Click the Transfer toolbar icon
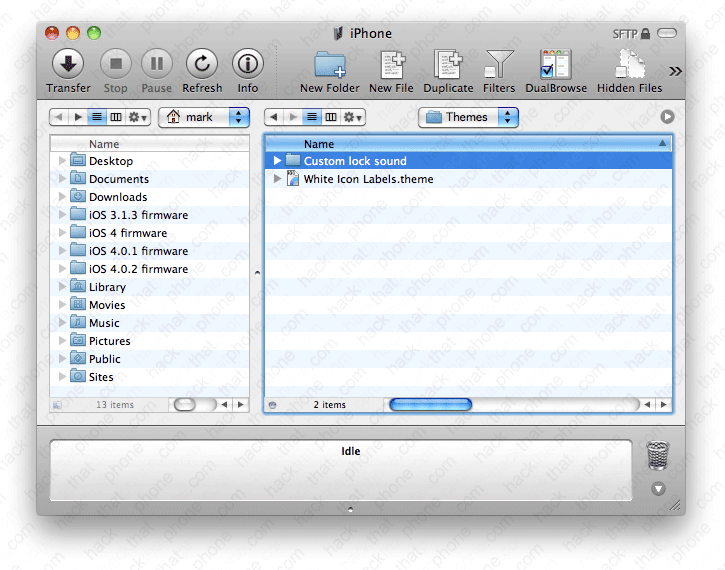The image size is (725, 570). pos(68,65)
